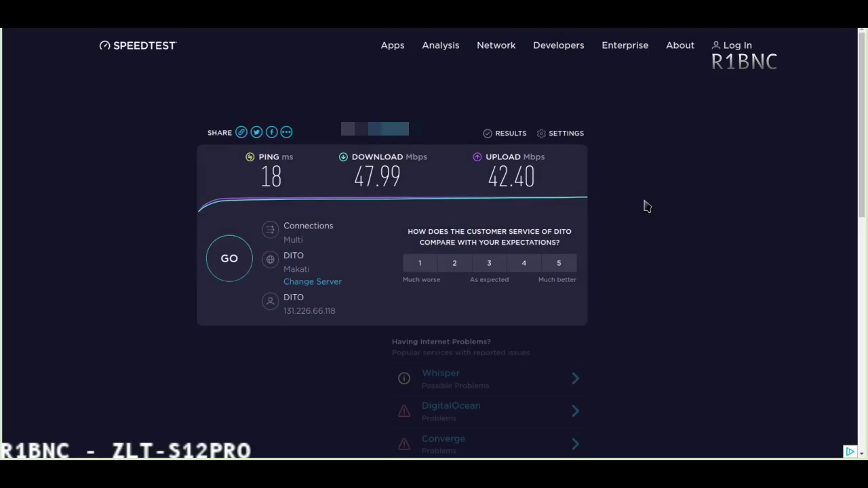Open the RESULTS page link
The width and height of the screenshot is (868, 488).
pyautogui.click(x=511, y=134)
